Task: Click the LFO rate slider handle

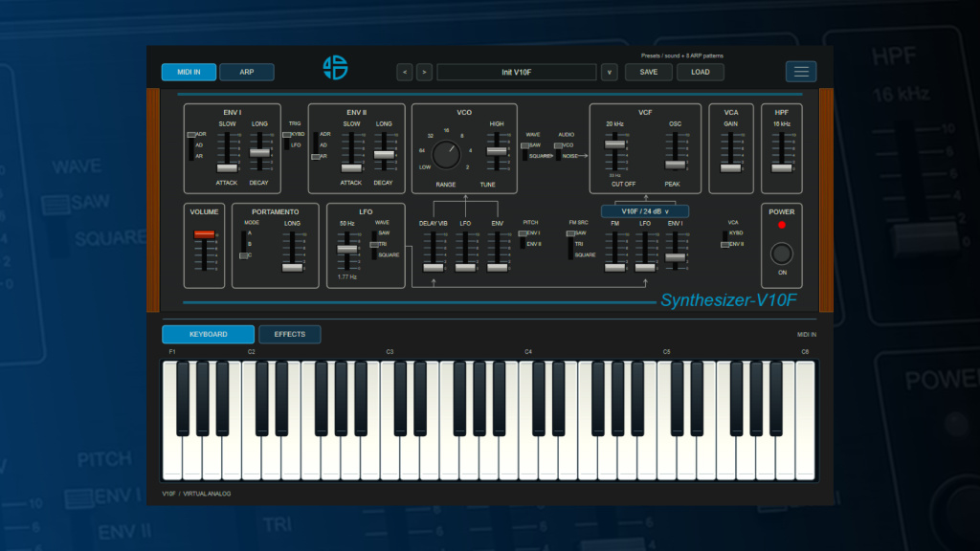Action: pos(346,249)
